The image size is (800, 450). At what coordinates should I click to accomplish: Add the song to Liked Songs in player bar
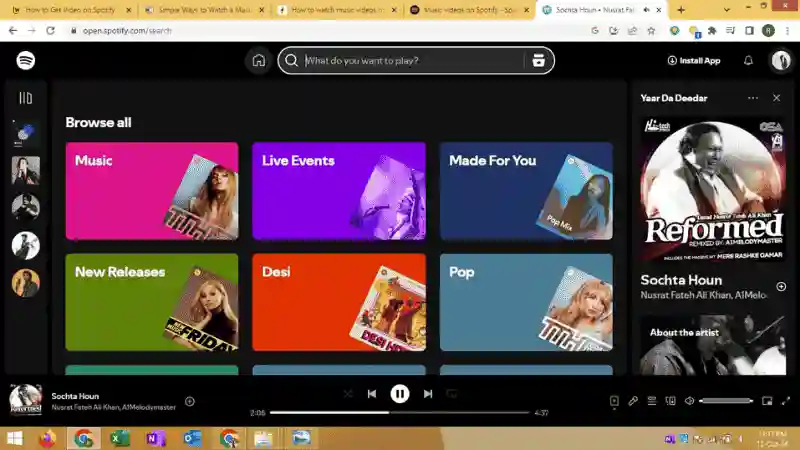tap(190, 402)
